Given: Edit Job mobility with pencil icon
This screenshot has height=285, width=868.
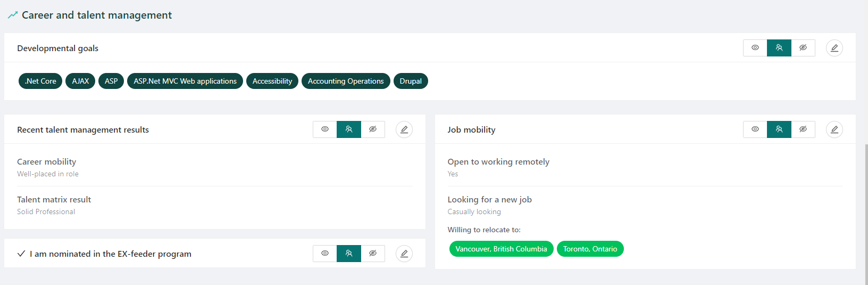Looking at the screenshot, I should tap(834, 129).
